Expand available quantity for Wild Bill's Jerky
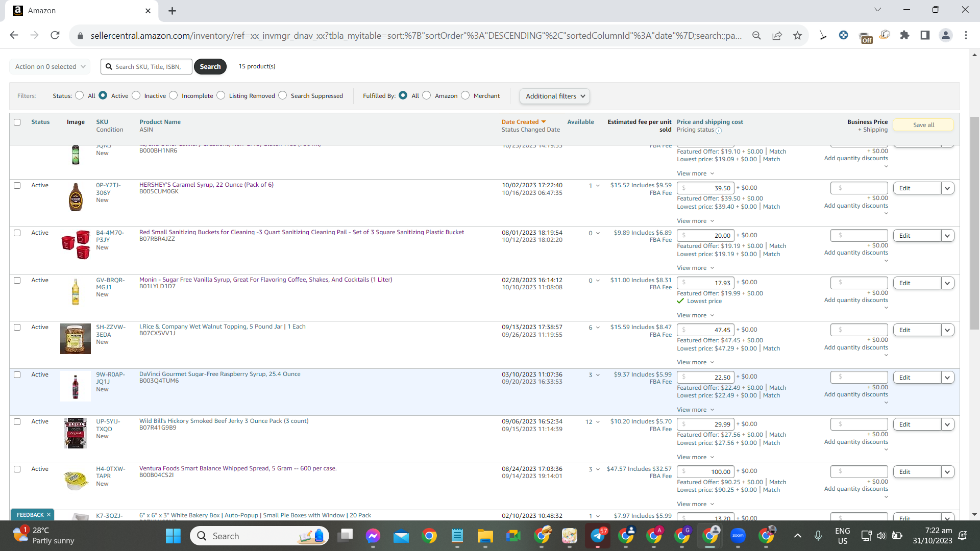Image resolution: width=980 pixels, height=551 pixels. [598, 422]
